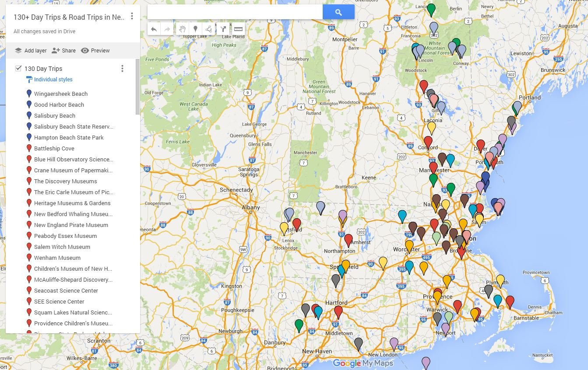Click the pin icon beside McAuliffe-Shepard Discovery
Image resolution: width=588 pixels, height=370 pixels.
pyautogui.click(x=29, y=279)
